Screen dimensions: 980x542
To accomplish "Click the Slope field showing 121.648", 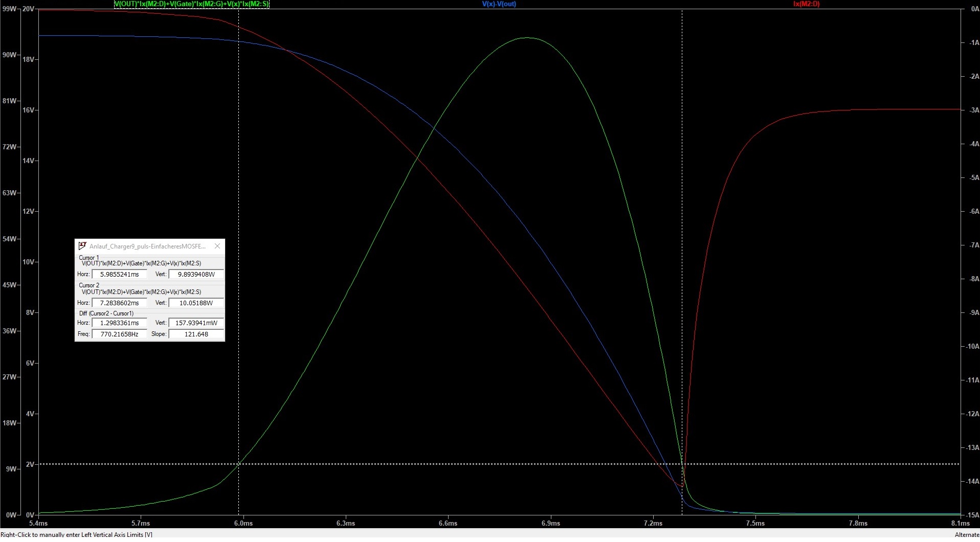I will pos(196,334).
